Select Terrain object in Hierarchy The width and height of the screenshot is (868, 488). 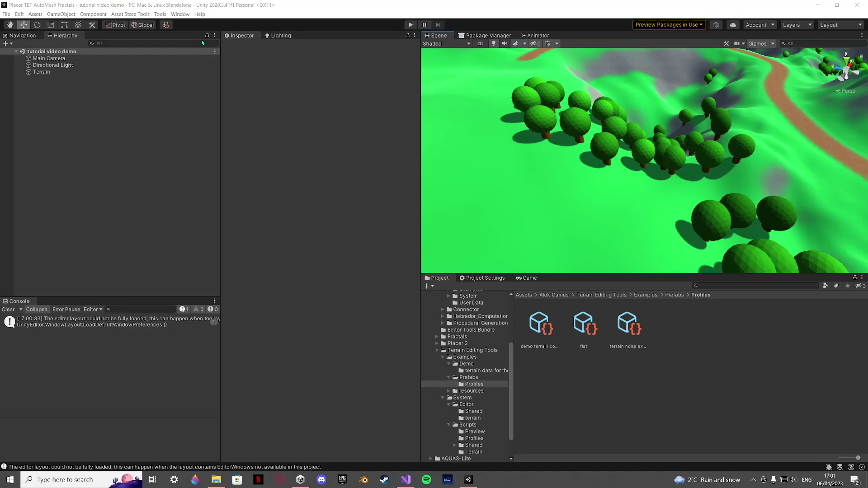tap(41, 72)
